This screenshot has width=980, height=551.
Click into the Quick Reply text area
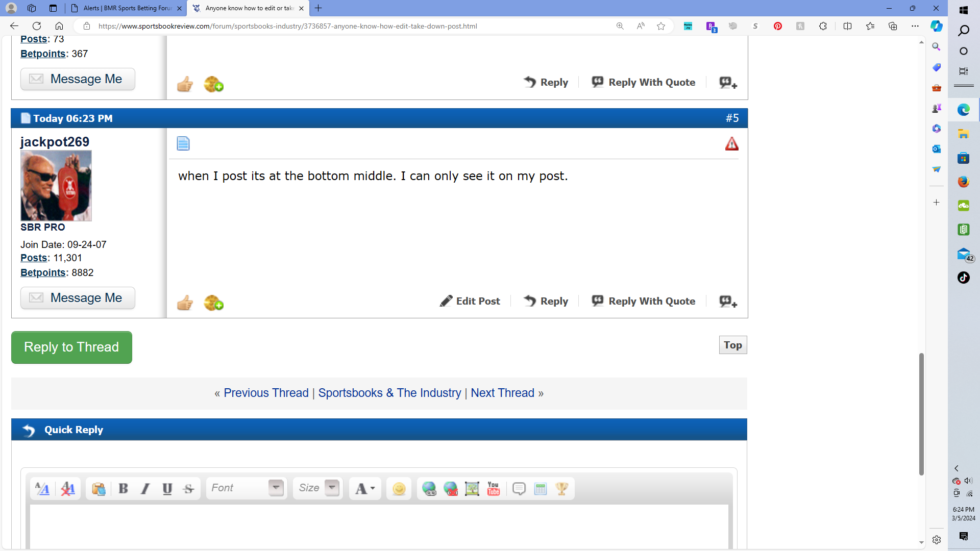point(379,527)
